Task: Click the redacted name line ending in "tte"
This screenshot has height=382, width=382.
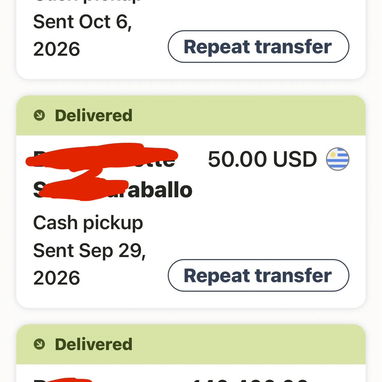Action: point(104,158)
